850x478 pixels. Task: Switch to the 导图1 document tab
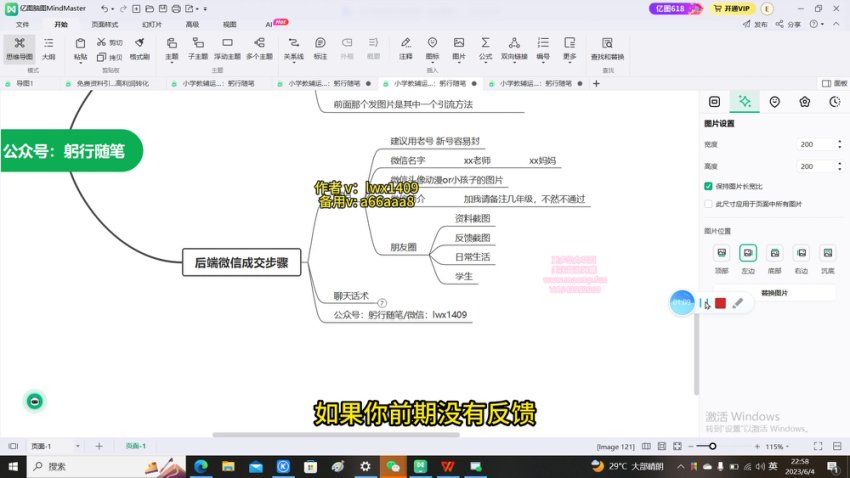coord(25,84)
